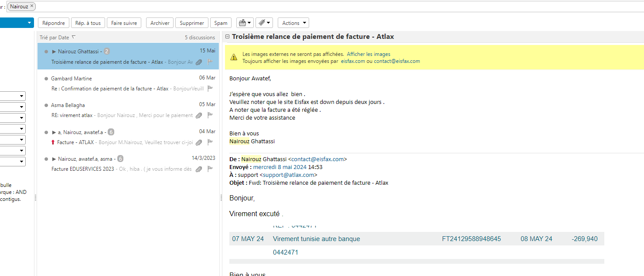The width and height of the screenshot is (644, 276).
Task: Collapse the message header of Troisième relance
Action: (227, 37)
